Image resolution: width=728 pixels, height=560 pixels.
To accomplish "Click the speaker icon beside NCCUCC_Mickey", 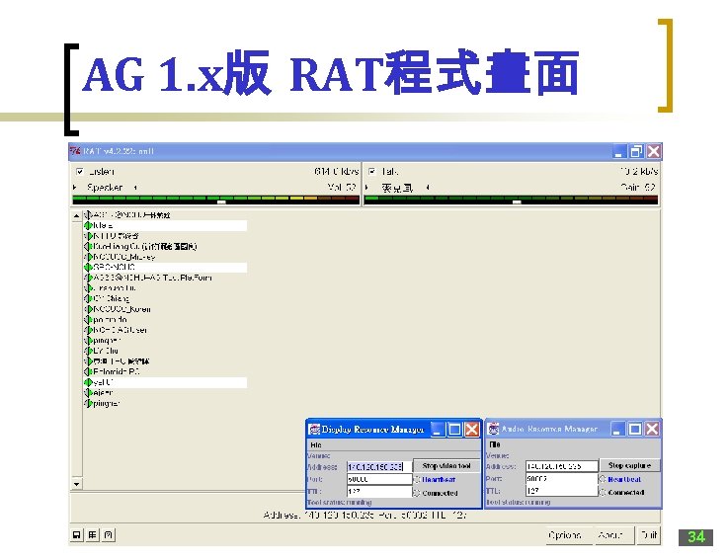I will point(88,257).
